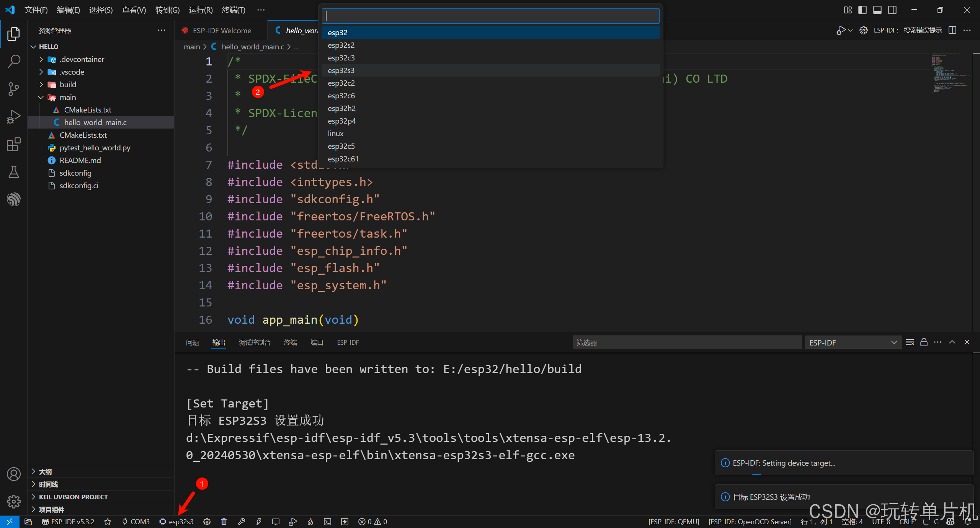This screenshot has width=980, height=528.
Task: Select esp32s3 from the target list
Action: click(341, 70)
